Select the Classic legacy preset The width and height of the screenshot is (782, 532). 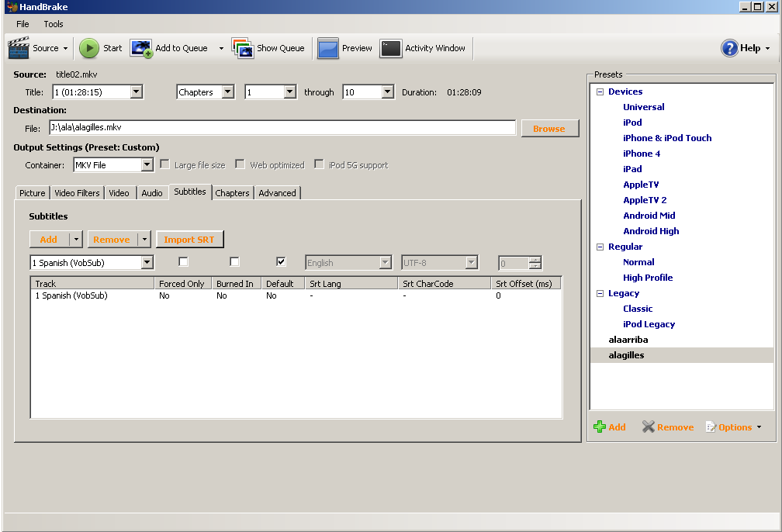(638, 309)
